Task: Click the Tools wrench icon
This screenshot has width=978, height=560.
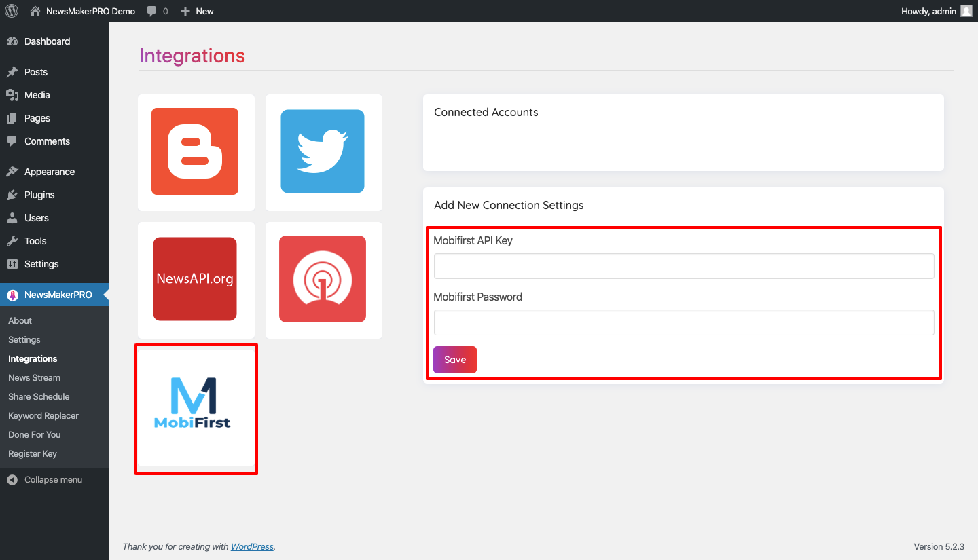Action: pyautogui.click(x=12, y=241)
